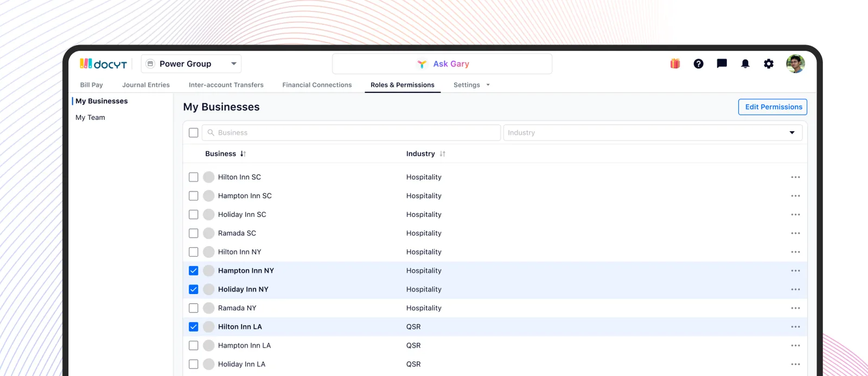Image resolution: width=868 pixels, height=376 pixels.
Task: Sort by Business column arrows
Action: [243, 154]
